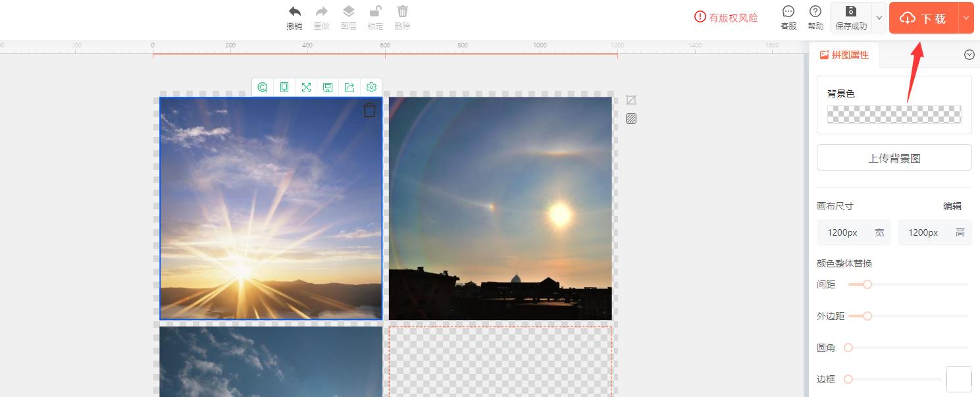
Task: Click the 图层 (layers) icon
Action: pos(348,13)
